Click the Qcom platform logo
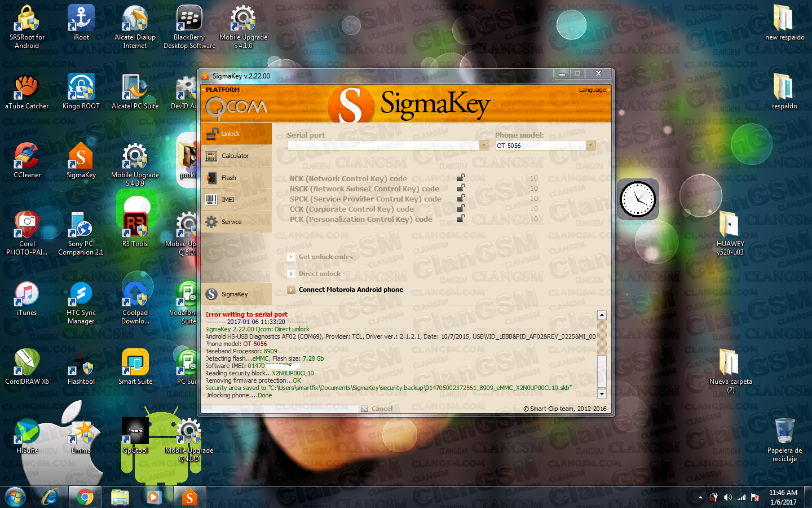The image size is (812, 508). 236,107
